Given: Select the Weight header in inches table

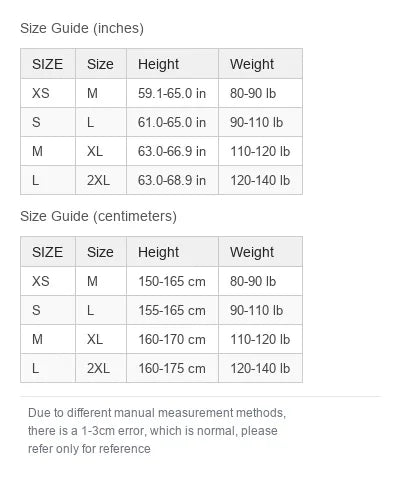Looking at the screenshot, I should pos(260,64).
